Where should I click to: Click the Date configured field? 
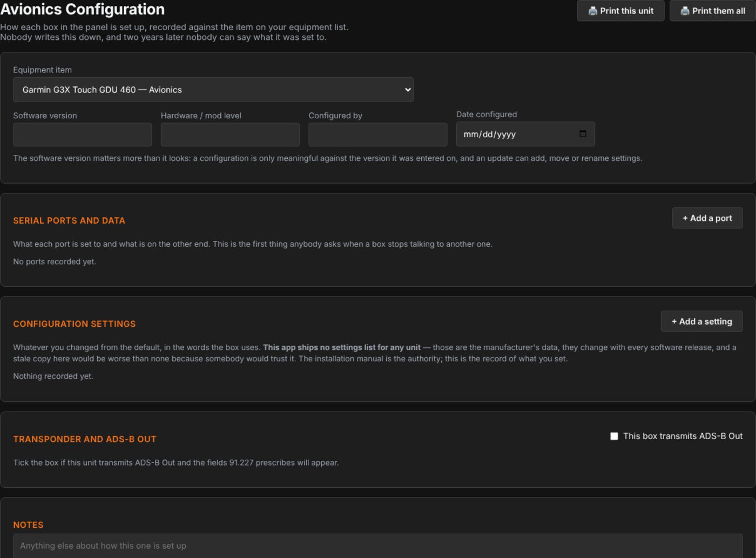(x=525, y=134)
